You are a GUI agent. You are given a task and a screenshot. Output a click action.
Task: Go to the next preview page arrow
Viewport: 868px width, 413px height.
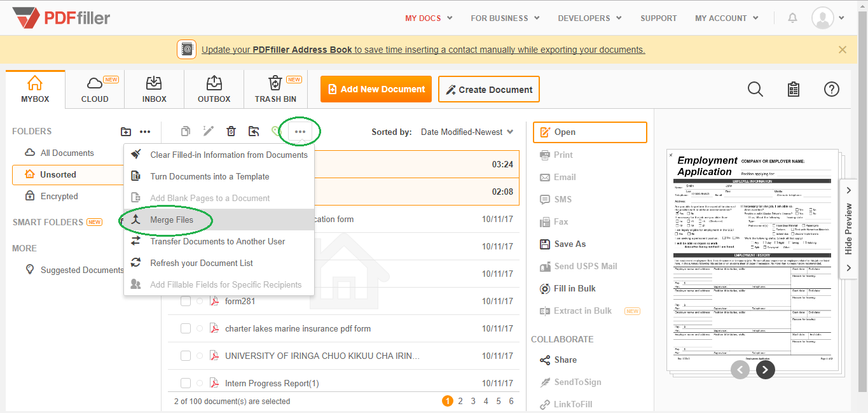(x=766, y=369)
